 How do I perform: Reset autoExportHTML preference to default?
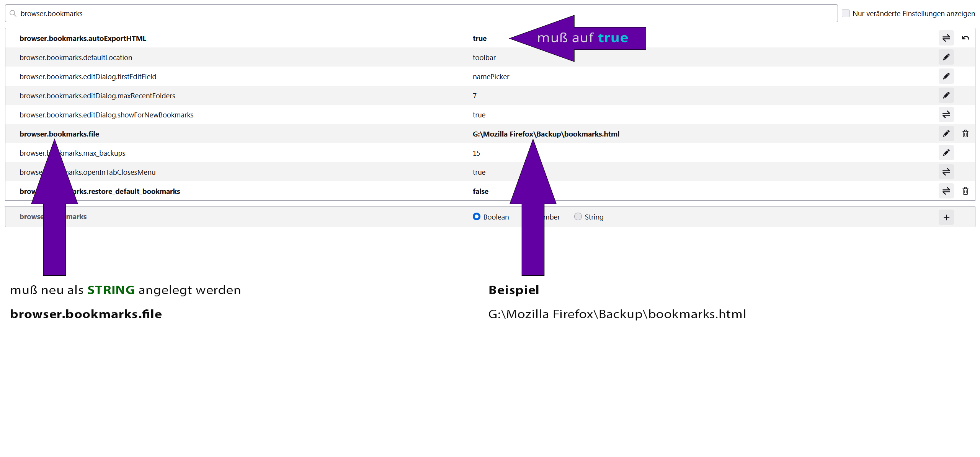click(965, 38)
